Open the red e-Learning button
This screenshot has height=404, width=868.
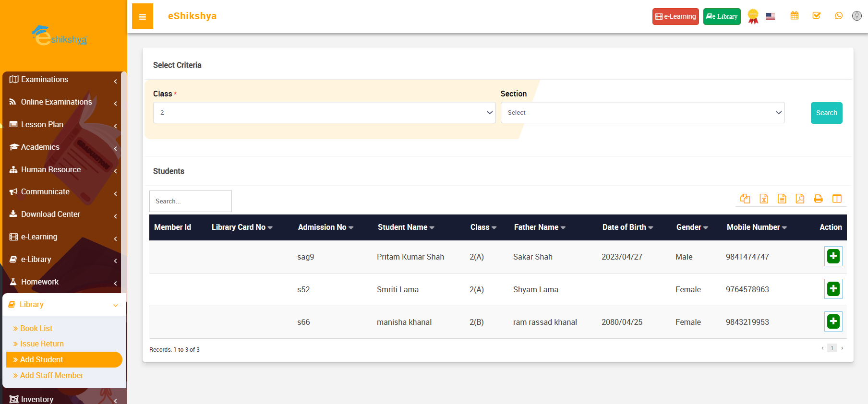pos(675,16)
